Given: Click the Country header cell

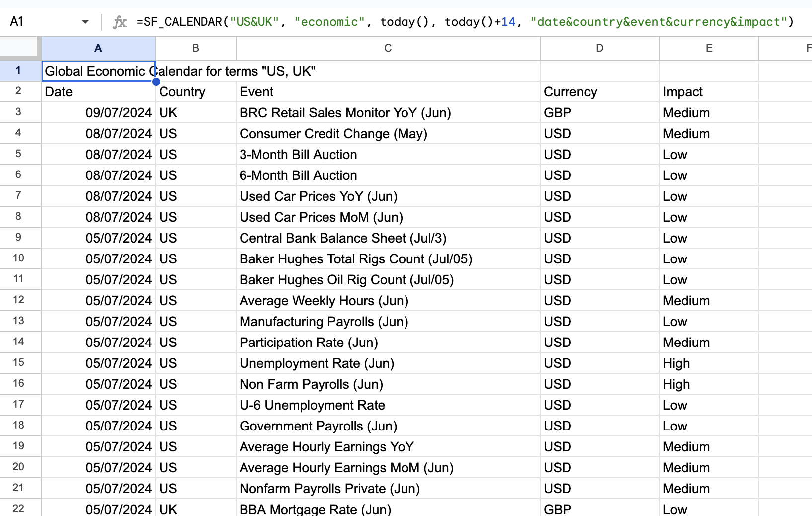Looking at the screenshot, I should tap(196, 92).
